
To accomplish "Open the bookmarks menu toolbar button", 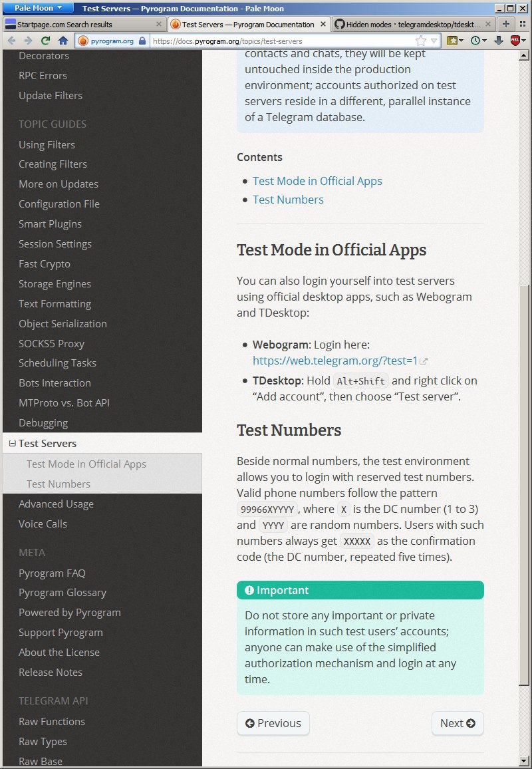I will coord(455,41).
